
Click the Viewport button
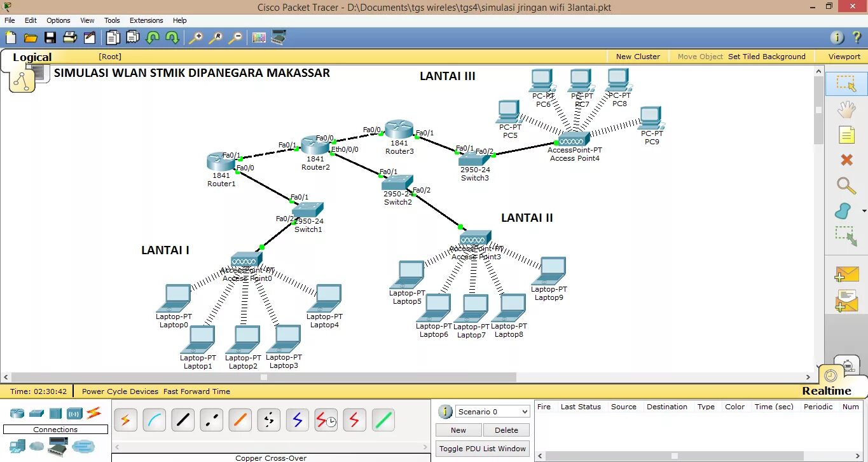[844, 57]
